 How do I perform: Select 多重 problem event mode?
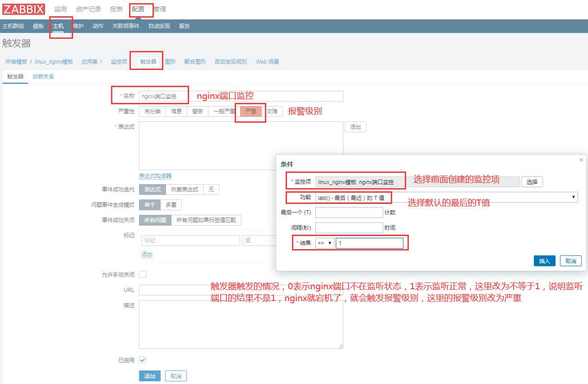[171, 205]
